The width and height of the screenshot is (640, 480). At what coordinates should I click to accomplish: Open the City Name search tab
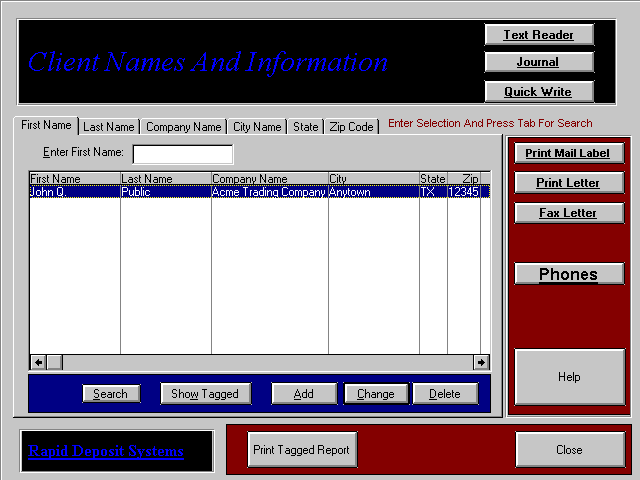click(x=257, y=127)
